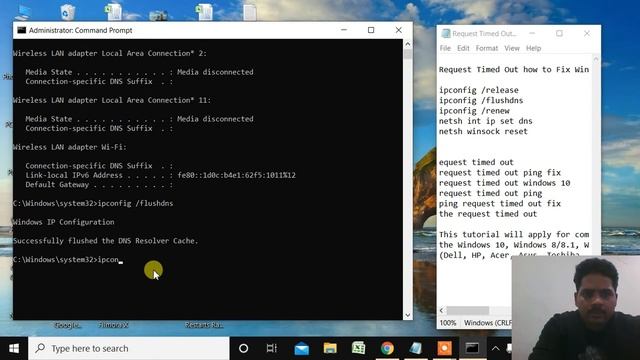Screen dimensions: 640x360
Task: Click 'request timed out windows 10' text
Action: [x=504, y=183]
